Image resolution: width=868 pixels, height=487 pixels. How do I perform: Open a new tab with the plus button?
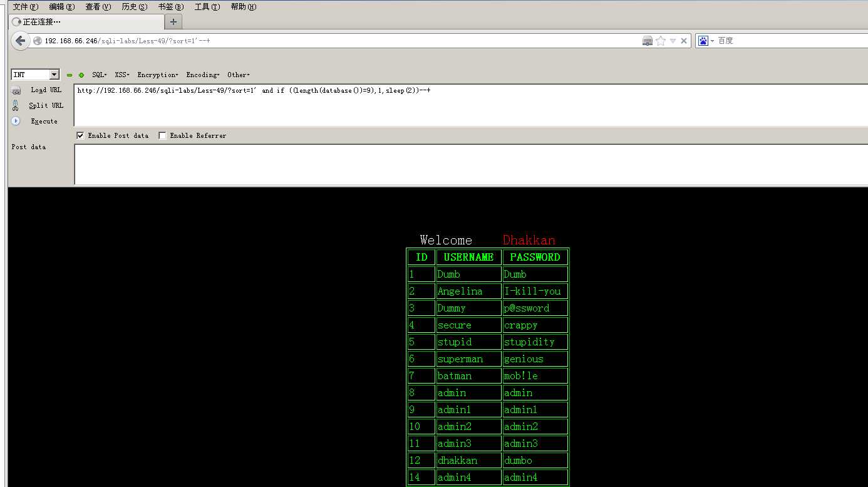tap(173, 21)
